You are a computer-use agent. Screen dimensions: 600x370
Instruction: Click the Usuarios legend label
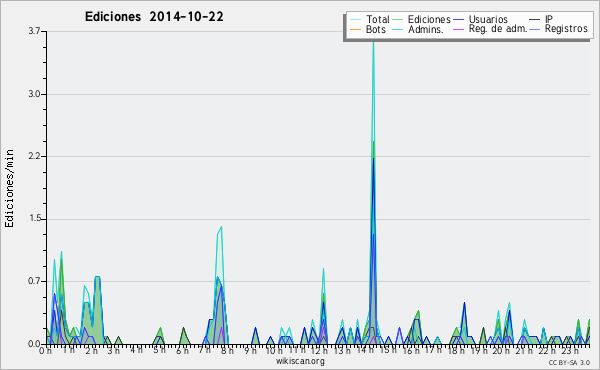[x=488, y=19]
